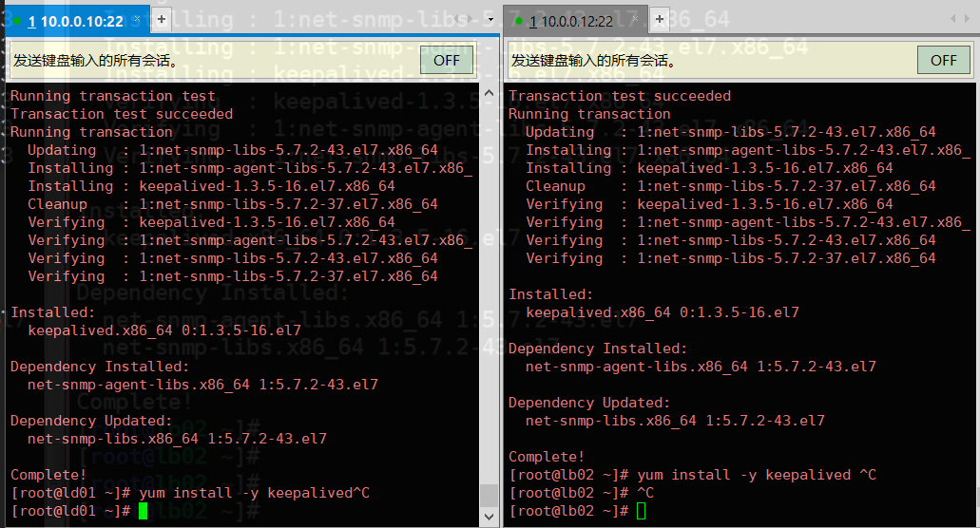Click 'Installing : keepalived-1.3.5-16' in right terminal
The width and height of the screenshot is (980, 528).
click(709, 168)
